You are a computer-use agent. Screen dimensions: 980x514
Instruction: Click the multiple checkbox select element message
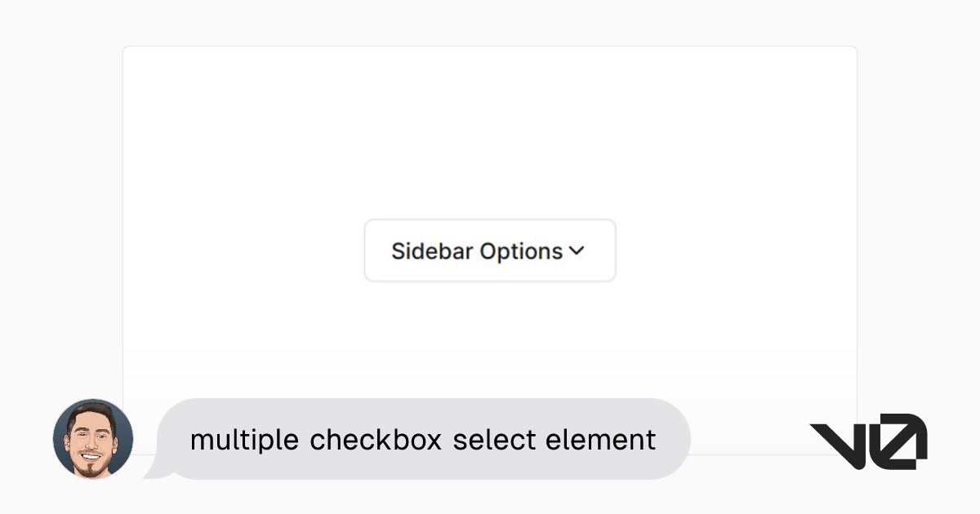tap(422, 439)
